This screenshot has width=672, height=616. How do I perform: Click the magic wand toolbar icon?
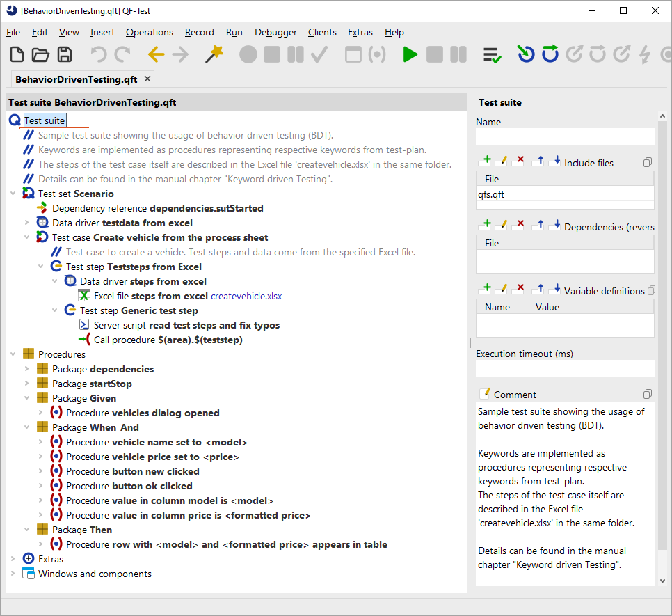tap(214, 55)
